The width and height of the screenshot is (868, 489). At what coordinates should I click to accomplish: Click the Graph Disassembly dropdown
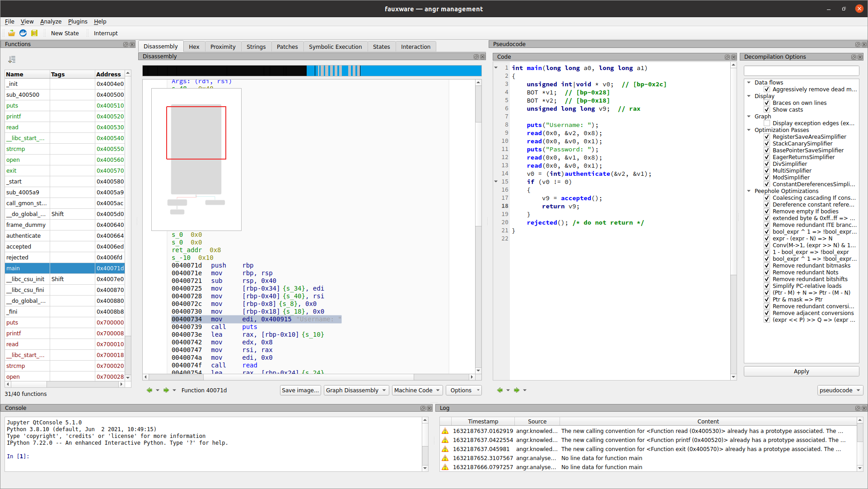tap(355, 390)
